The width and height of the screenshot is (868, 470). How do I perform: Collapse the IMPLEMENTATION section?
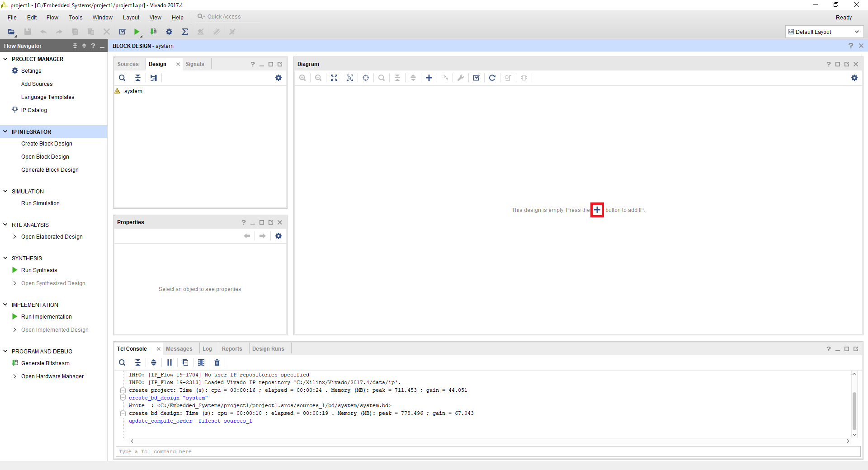pyautogui.click(x=5, y=305)
